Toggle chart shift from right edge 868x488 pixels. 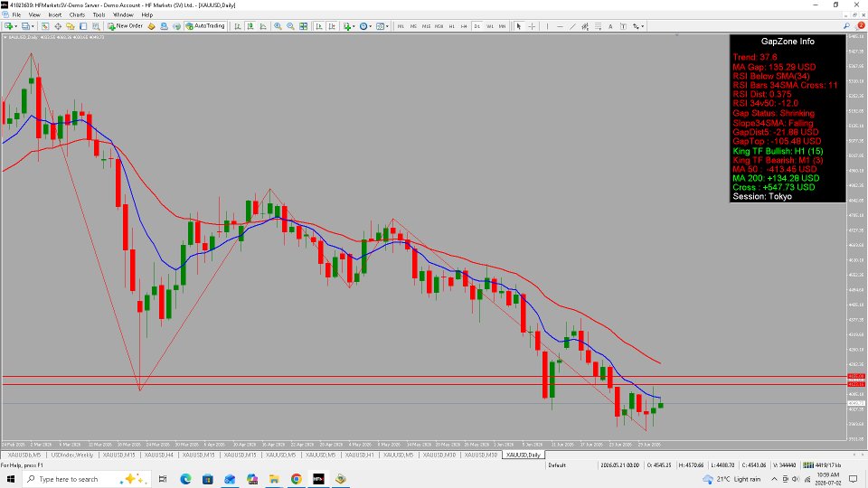tap(332, 26)
